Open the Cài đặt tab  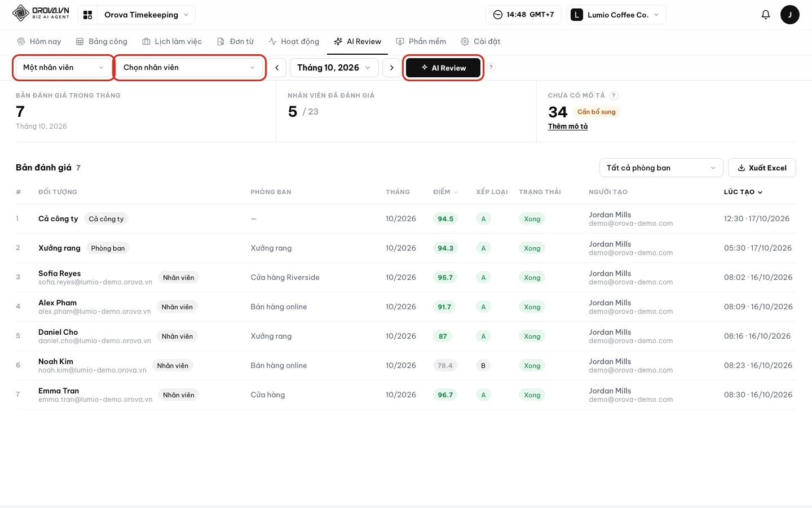(480, 42)
